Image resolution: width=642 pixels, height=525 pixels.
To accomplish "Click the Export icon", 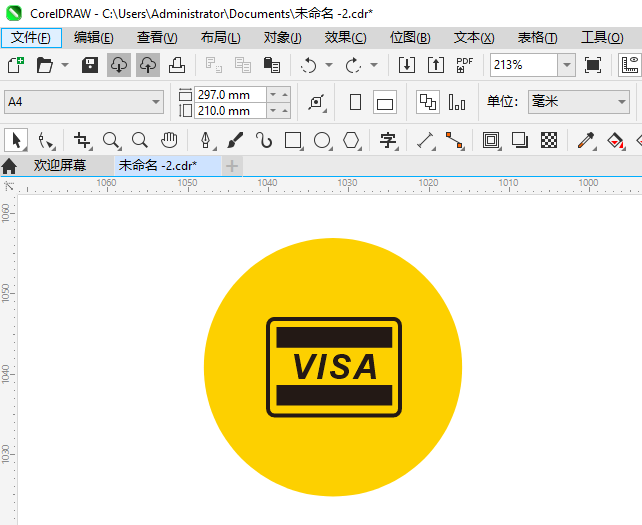I will [436, 65].
